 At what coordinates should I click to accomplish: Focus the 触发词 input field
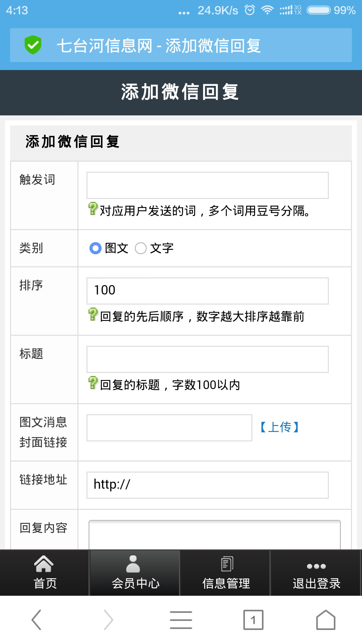pyautogui.click(x=207, y=185)
